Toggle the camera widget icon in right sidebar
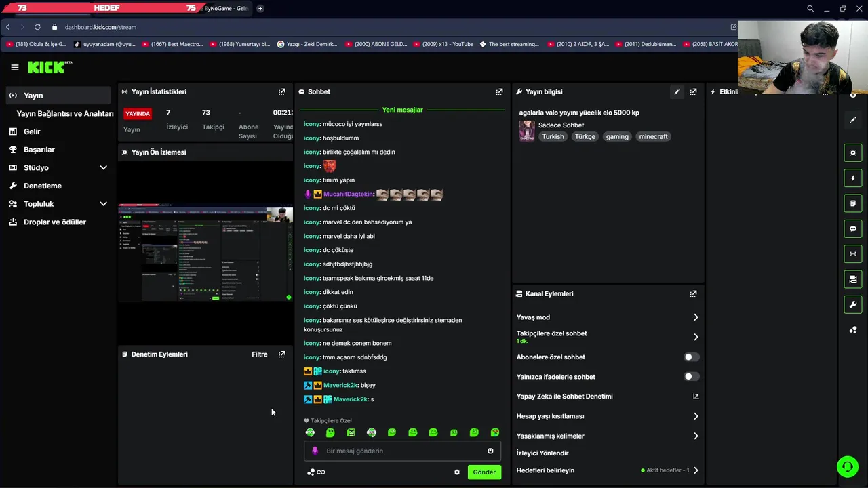 point(853,279)
